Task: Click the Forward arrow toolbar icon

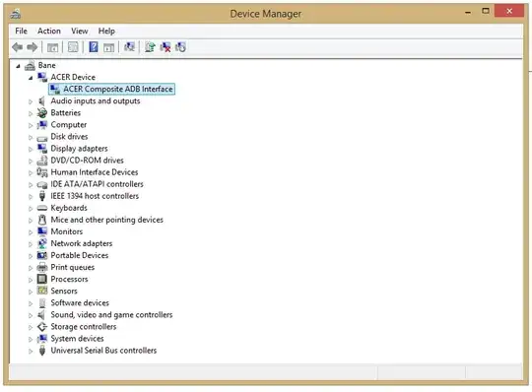Action: pyautogui.click(x=32, y=47)
